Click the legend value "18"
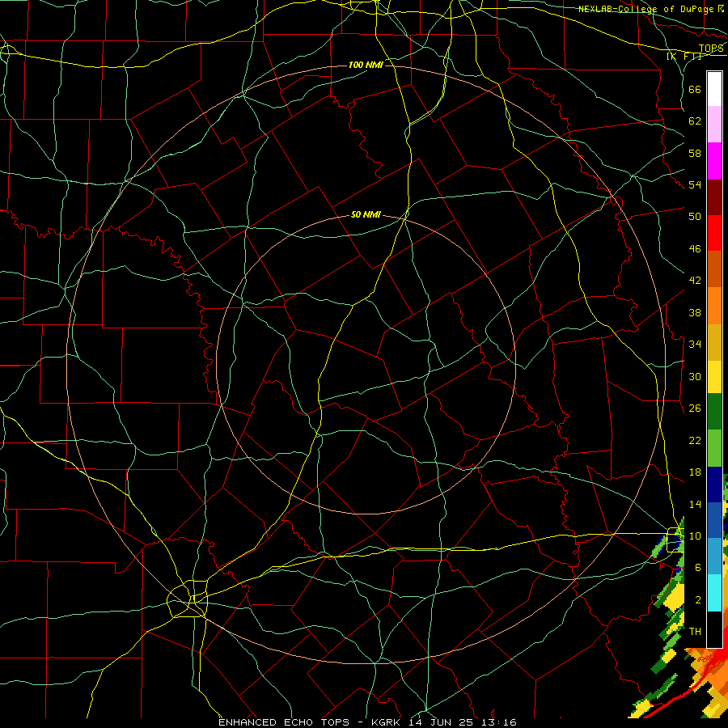728x728 pixels. 695,472
